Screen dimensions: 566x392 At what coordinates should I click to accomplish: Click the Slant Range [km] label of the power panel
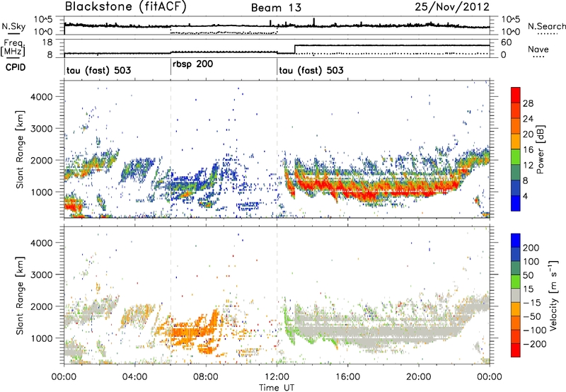click(x=20, y=149)
